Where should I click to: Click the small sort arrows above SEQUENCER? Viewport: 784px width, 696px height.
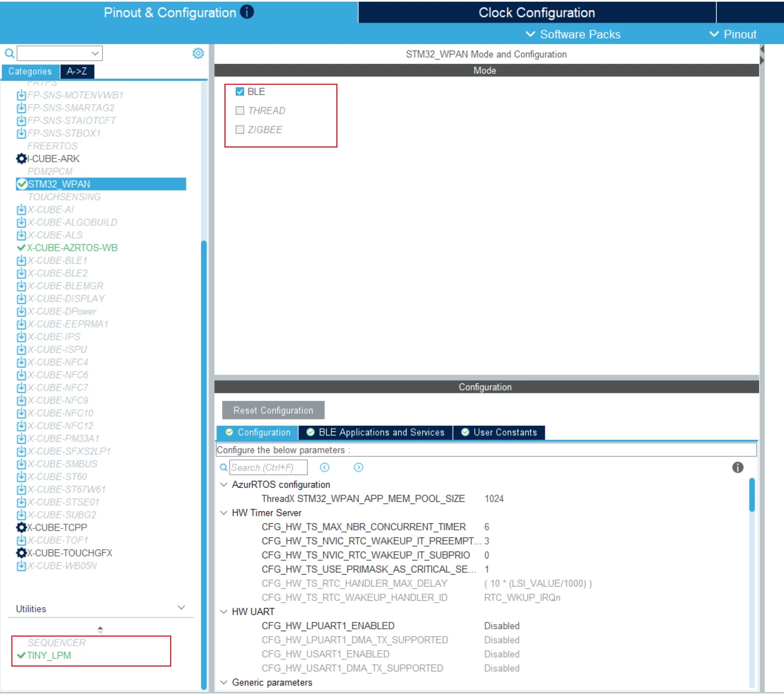click(x=100, y=629)
